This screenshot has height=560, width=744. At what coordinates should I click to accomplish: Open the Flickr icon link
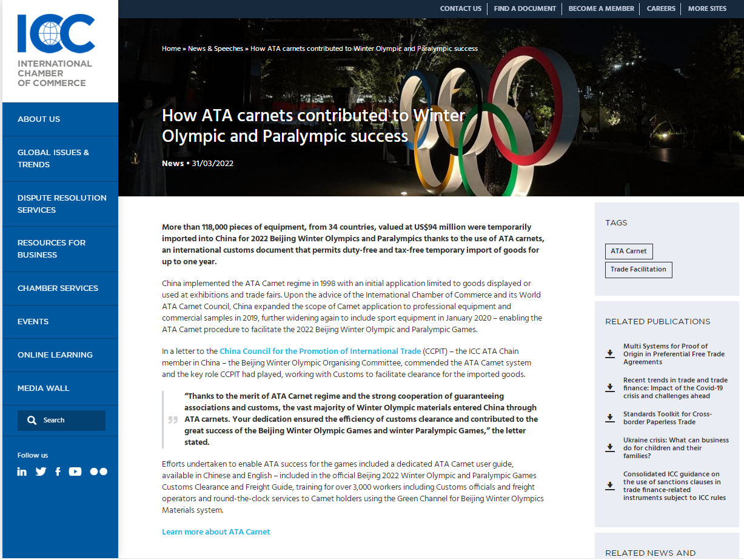(98, 472)
